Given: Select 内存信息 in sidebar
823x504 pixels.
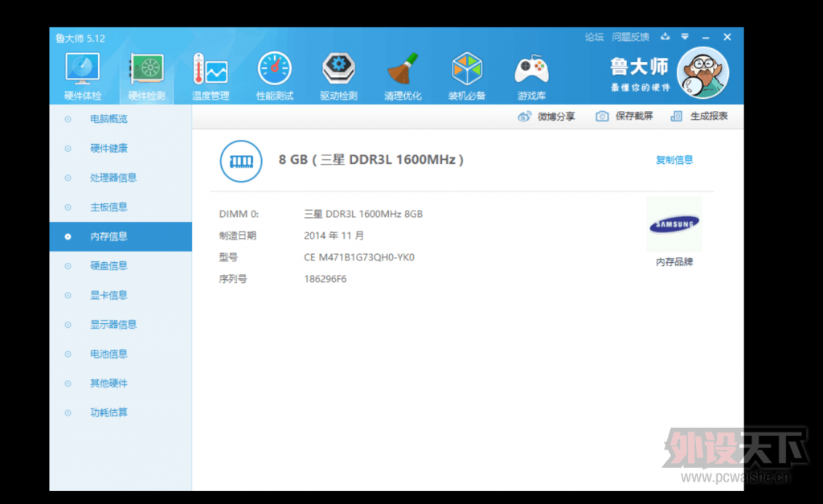Looking at the screenshot, I should point(121,237).
